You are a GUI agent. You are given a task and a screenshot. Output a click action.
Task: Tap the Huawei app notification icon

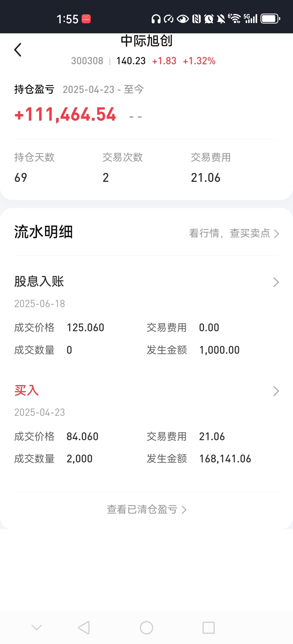(x=86, y=19)
